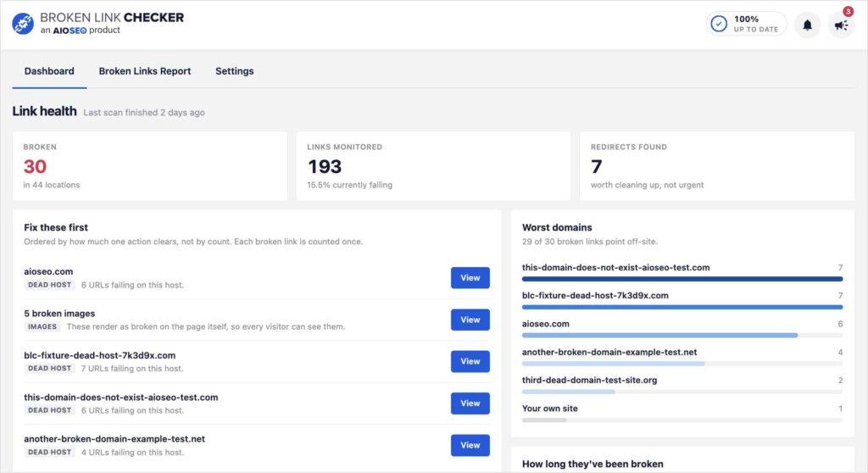
Task: Click the third-dead-domain-test-site.org bar
Action: click(x=682, y=392)
